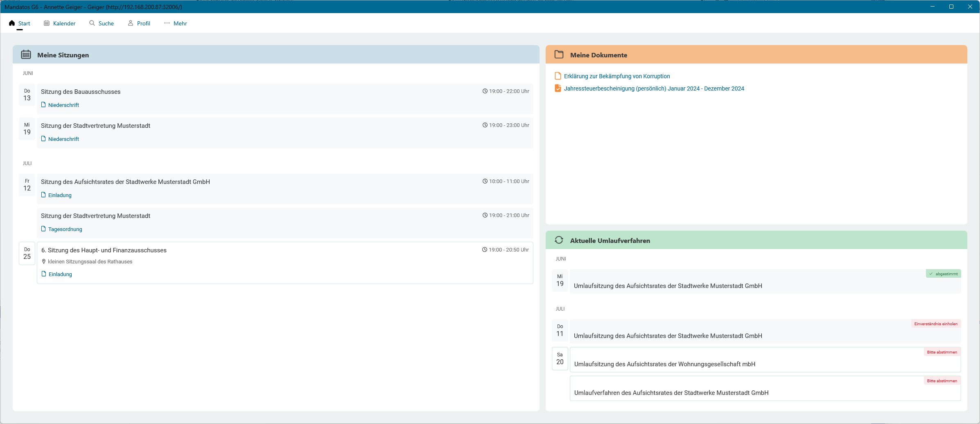Click Bitte abstimmen badge for Umlaufverfahren Stadtwerke
Viewport: 980px width, 424px height.
click(942, 381)
